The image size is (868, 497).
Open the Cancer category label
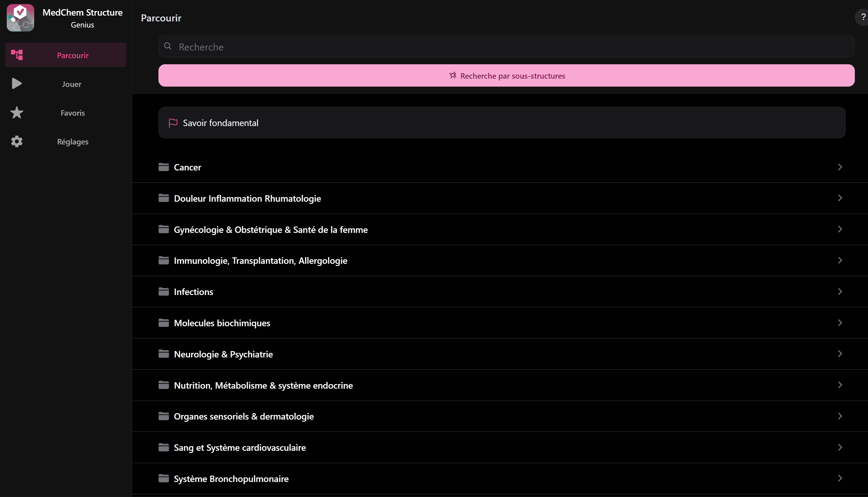[x=187, y=167]
